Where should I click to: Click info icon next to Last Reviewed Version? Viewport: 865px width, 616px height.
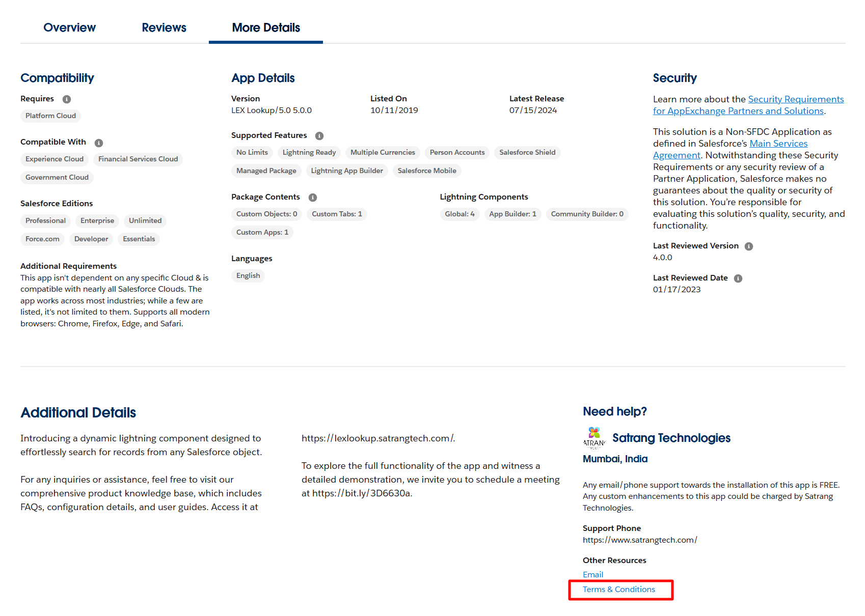point(749,246)
